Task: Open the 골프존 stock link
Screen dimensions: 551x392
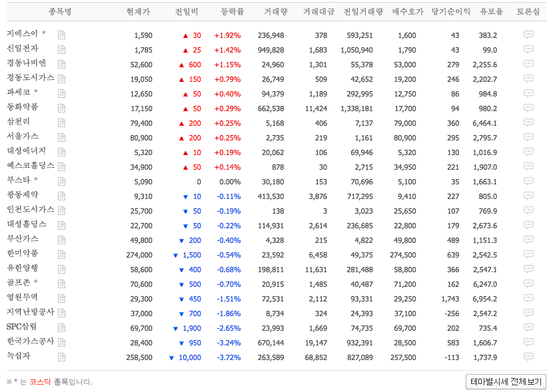Action: [x=18, y=282]
